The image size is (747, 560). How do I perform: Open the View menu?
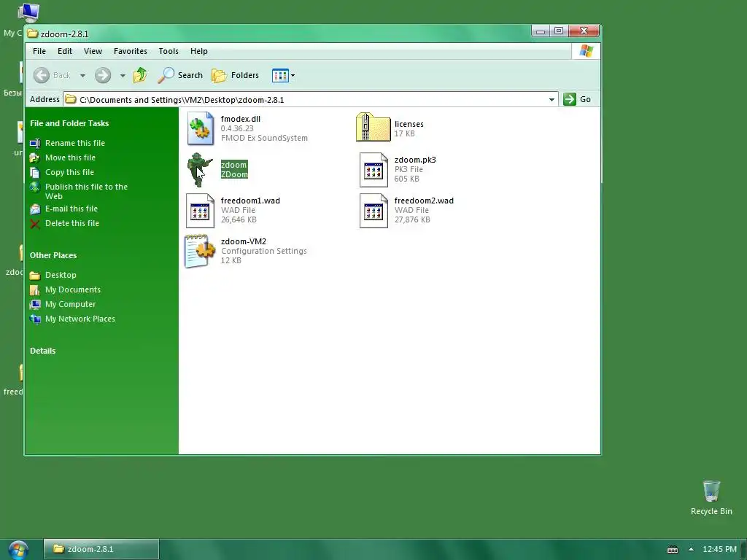pos(93,51)
